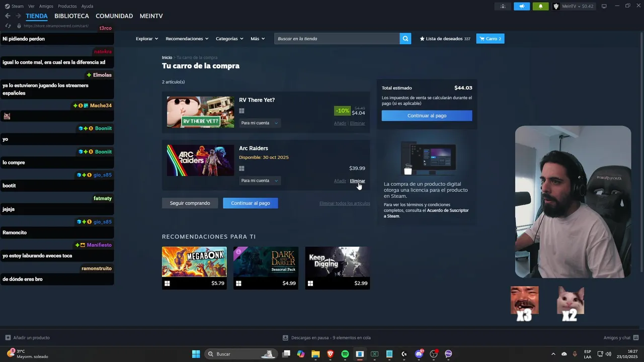Viewport: 644px width, 362px height.
Task: Click Continuar al pago in the total panel
Action: (427, 116)
